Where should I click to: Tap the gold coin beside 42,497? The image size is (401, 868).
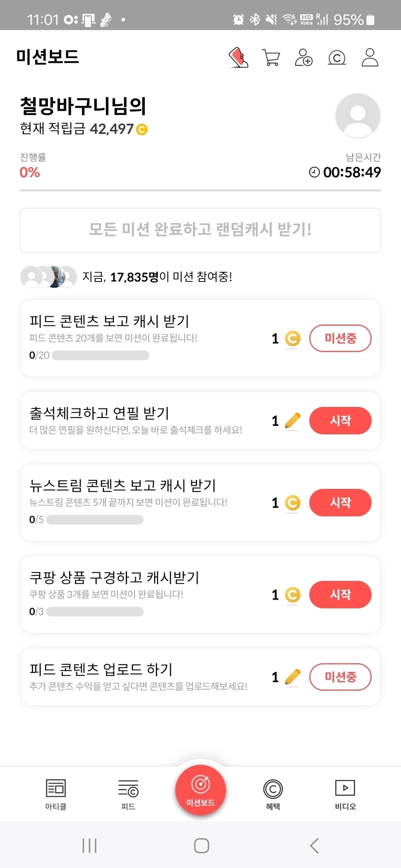pyautogui.click(x=142, y=129)
